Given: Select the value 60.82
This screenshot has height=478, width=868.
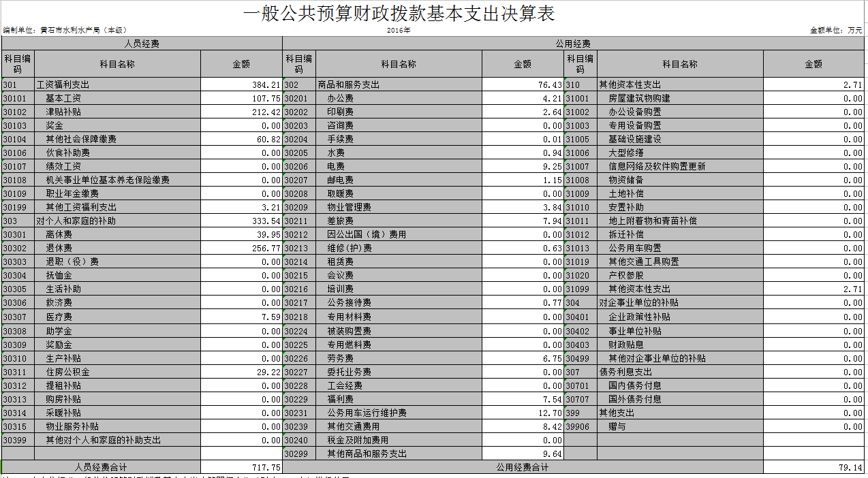Looking at the screenshot, I should (x=241, y=140).
